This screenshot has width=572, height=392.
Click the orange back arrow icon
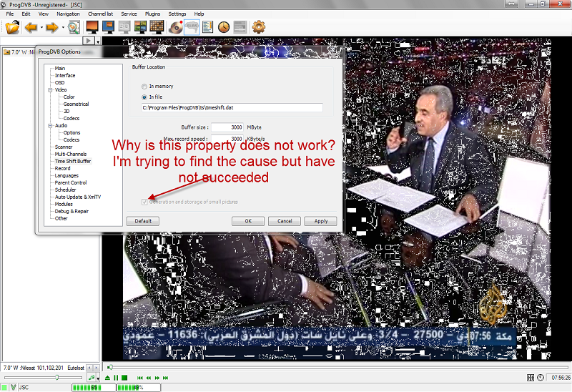point(31,27)
